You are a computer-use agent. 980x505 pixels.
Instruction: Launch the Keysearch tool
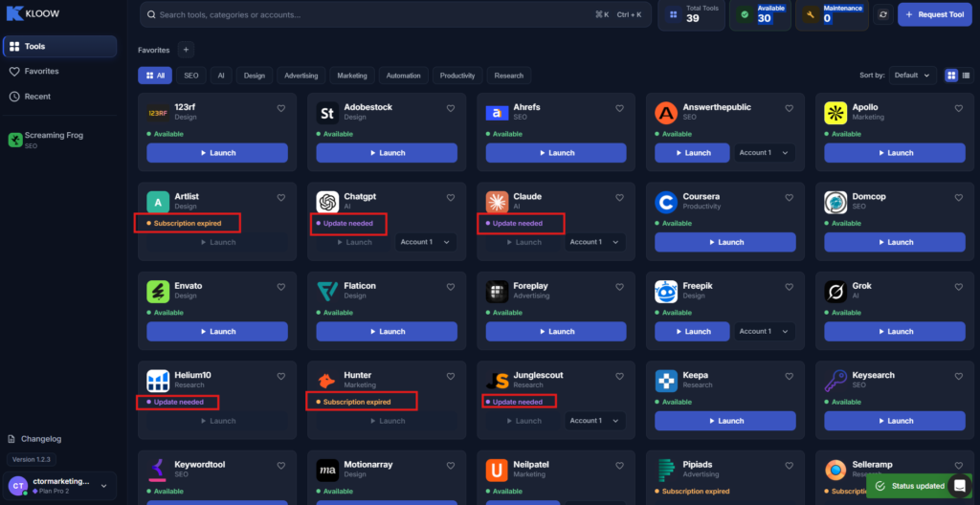coord(895,421)
